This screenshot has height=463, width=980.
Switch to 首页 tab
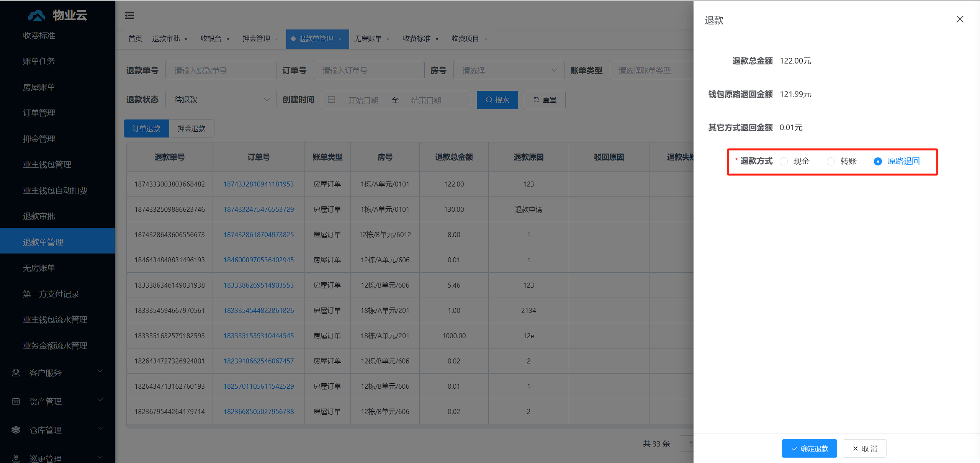pyautogui.click(x=135, y=39)
